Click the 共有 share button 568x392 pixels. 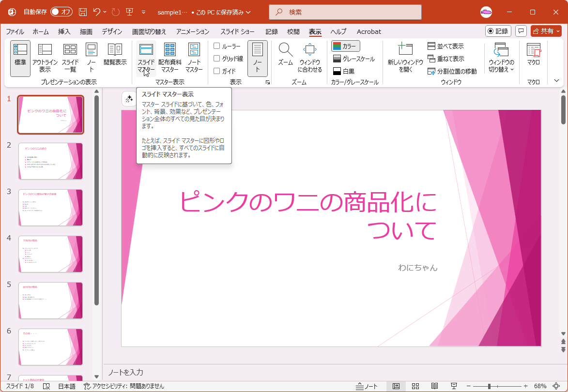coord(546,31)
